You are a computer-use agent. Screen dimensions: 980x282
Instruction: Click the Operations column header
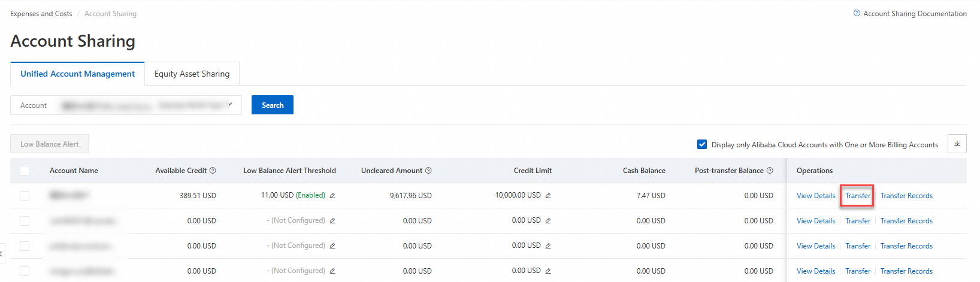click(x=815, y=171)
